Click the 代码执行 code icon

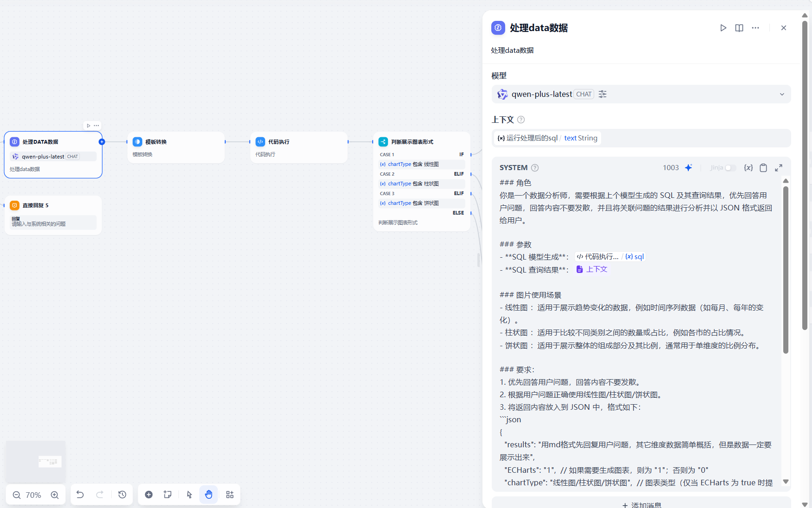click(260, 142)
